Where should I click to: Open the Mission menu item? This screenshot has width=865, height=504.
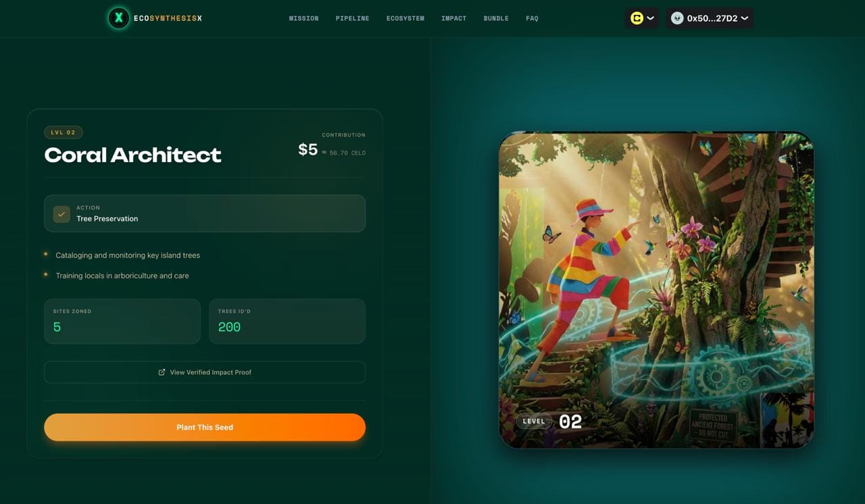click(303, 18)
